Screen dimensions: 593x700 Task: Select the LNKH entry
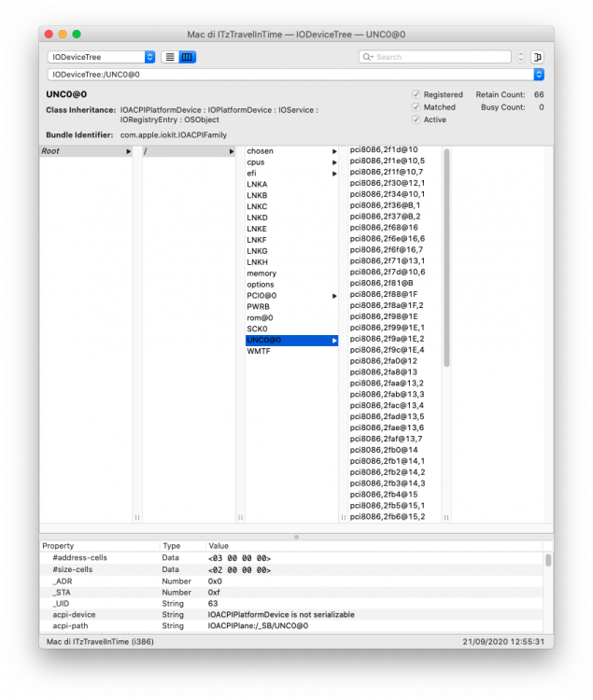(291, 262)
